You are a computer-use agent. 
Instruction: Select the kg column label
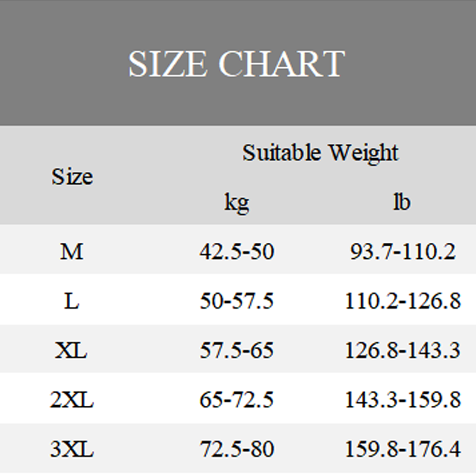(237, 203)
